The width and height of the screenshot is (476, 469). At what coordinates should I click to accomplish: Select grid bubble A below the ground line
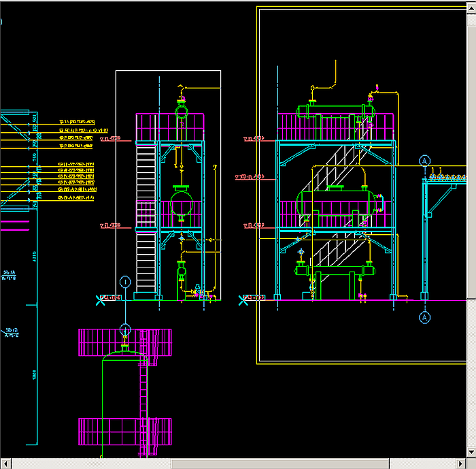425,317
